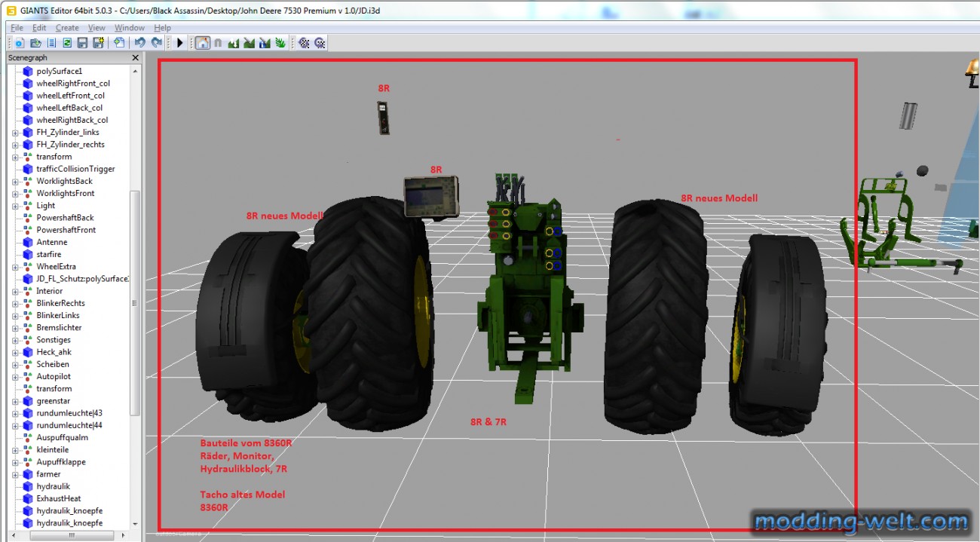Open the View menu
The image size is (980, 542).
[96, 28]
